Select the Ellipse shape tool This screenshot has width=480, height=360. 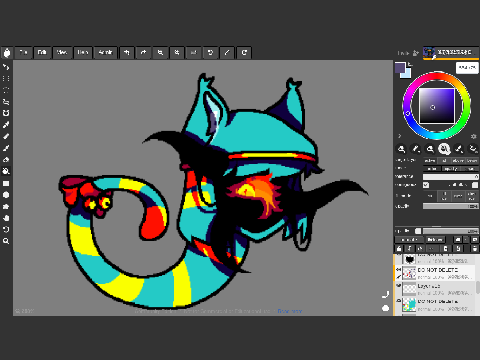(6, 195)
